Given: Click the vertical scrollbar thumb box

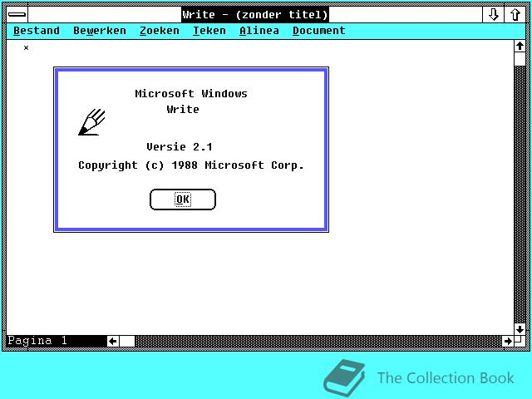Looking at the screenshot, I should point(520,59).
